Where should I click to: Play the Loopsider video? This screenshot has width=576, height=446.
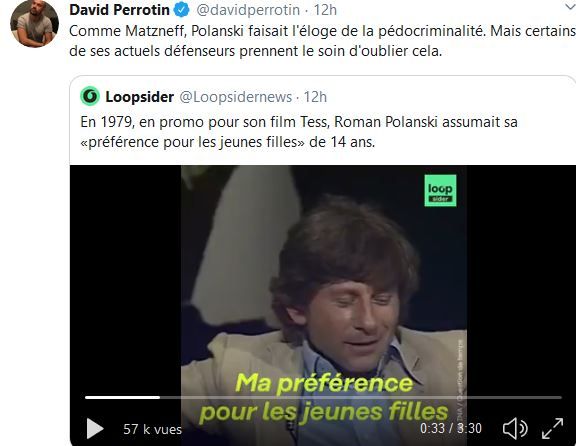point(95,429)
